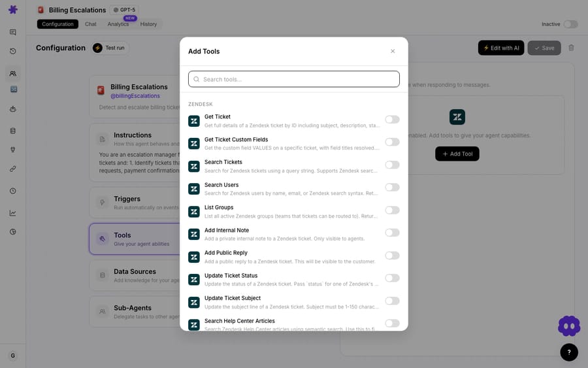
Task: Switch to the Configuration tab
Action: click(x=57, y=24)
